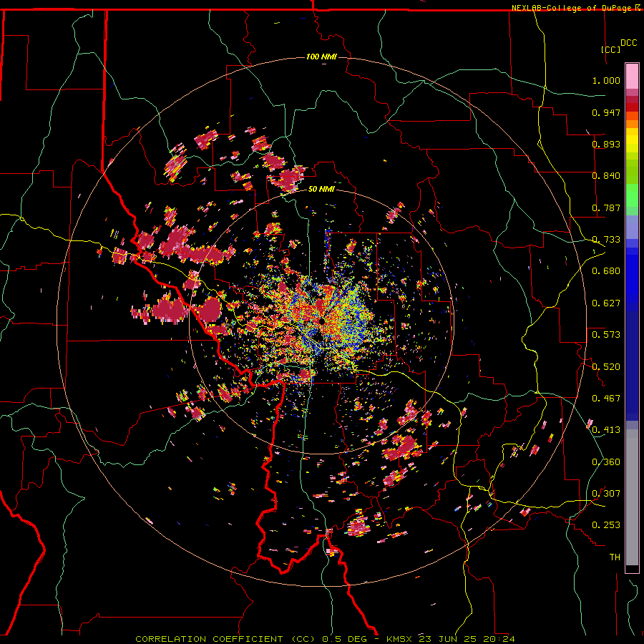This screenshot has height=644, width=644.
Task: Click the 0.947 scale value
Action: click(x=606, y=112)
